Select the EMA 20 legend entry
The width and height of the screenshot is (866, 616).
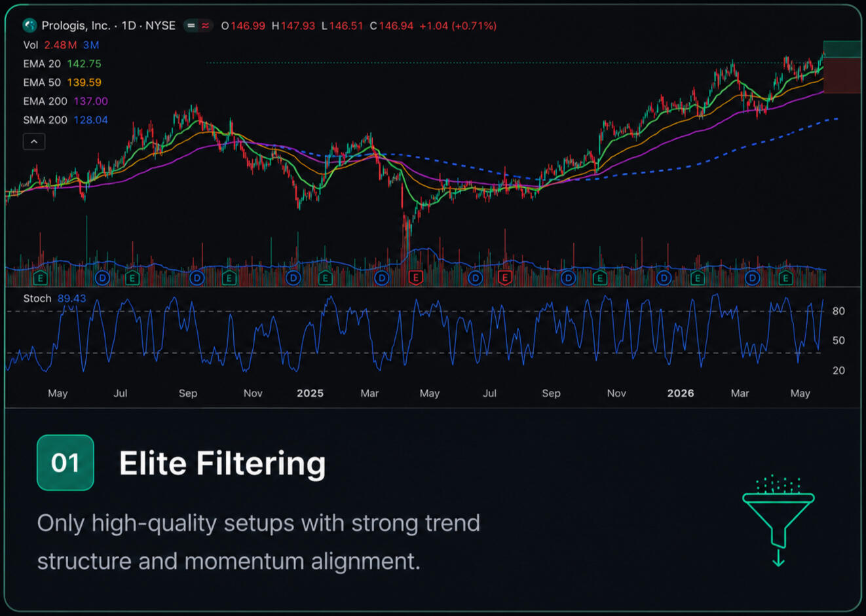click(62, 63)
